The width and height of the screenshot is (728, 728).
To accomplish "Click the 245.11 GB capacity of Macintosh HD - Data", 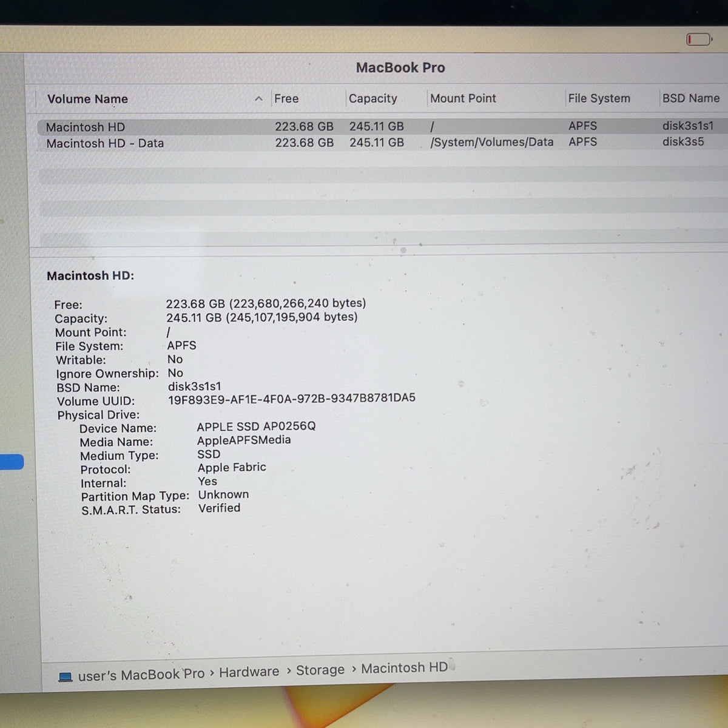I will (x=376, y=142).
